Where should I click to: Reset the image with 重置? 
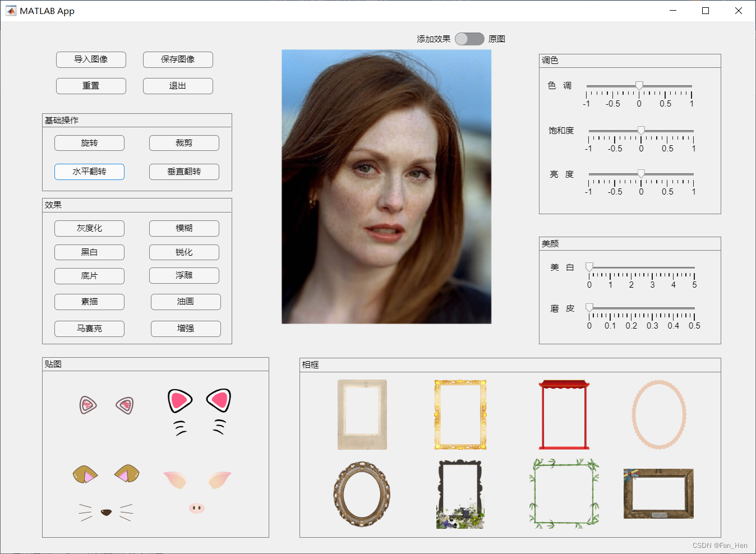(91, 86)
